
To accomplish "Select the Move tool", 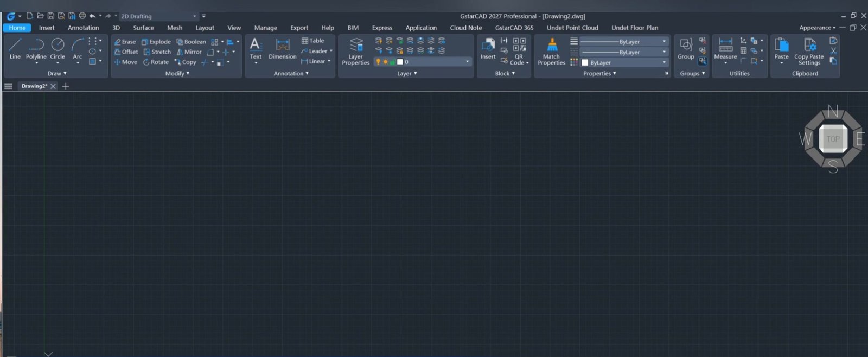I will [125, 62].
